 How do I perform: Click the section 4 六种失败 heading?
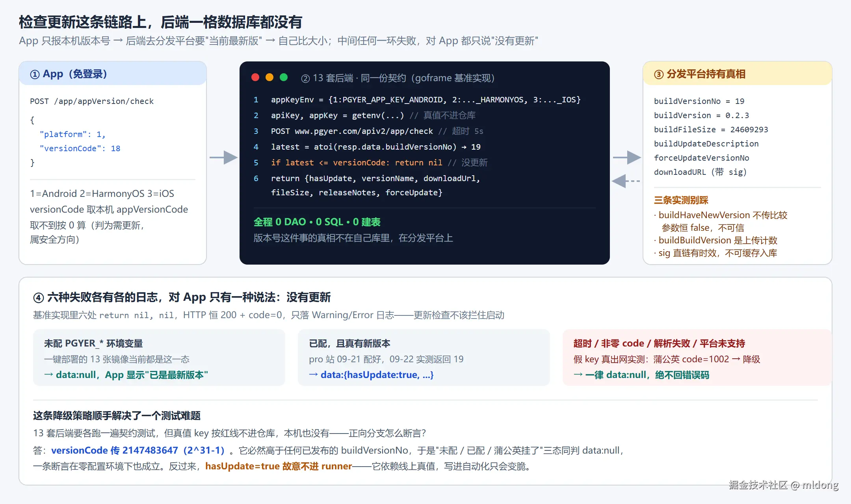click(182, 297)
